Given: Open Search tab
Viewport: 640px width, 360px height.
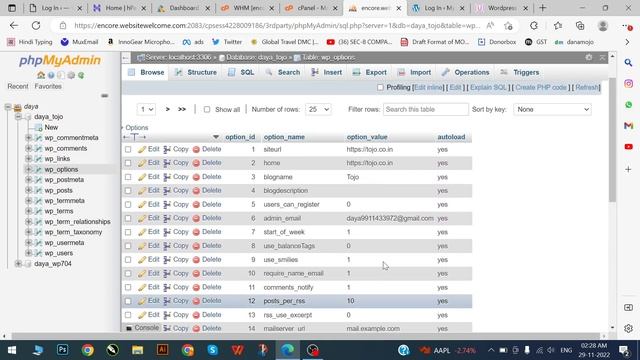Looking at the screenshot, I should click(x=282, y=72).
